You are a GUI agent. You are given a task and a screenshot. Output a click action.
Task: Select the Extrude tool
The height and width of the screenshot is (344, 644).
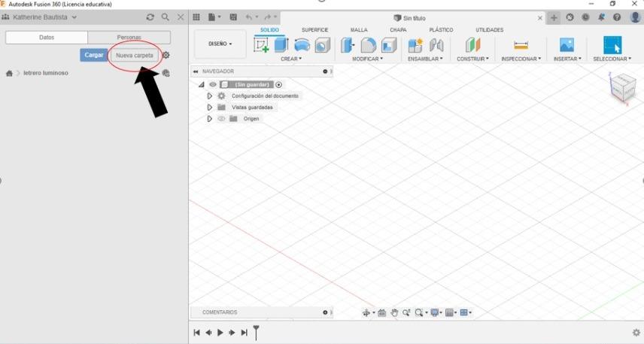(281, 45)
